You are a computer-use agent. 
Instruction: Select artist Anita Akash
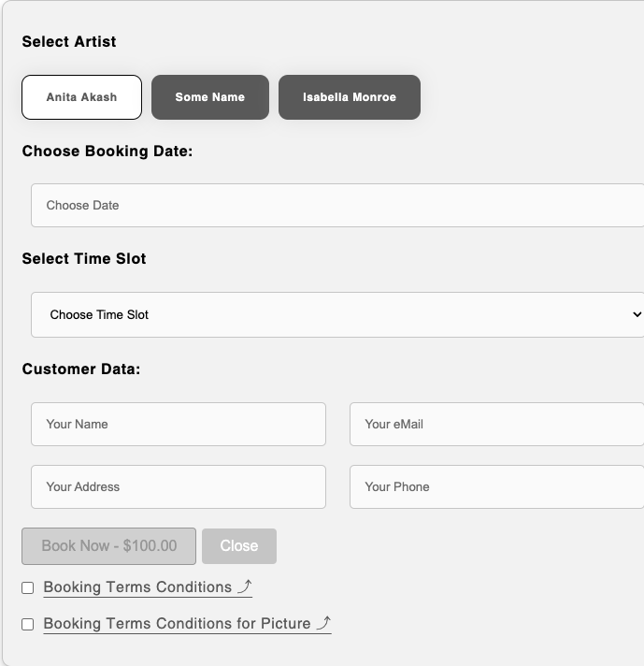(x=81, y=97)
